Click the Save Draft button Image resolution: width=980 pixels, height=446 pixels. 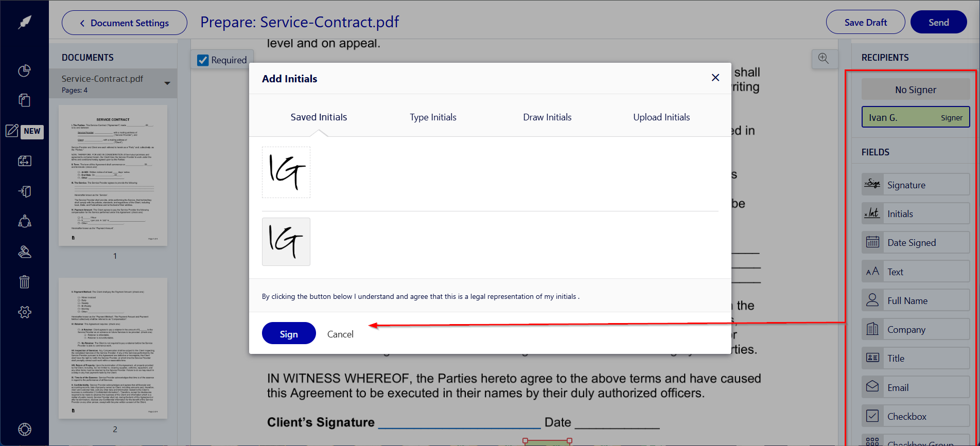(x=866, y=22)
